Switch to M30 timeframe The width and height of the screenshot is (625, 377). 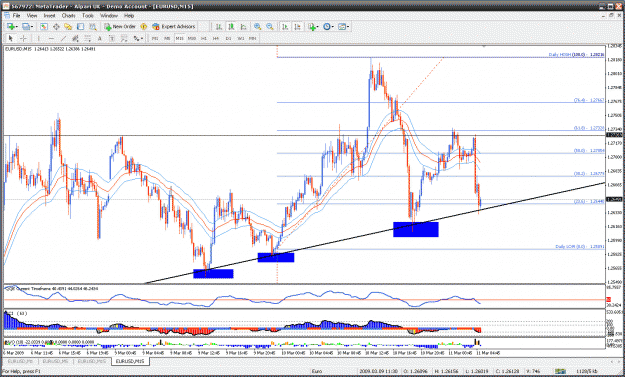192,38
